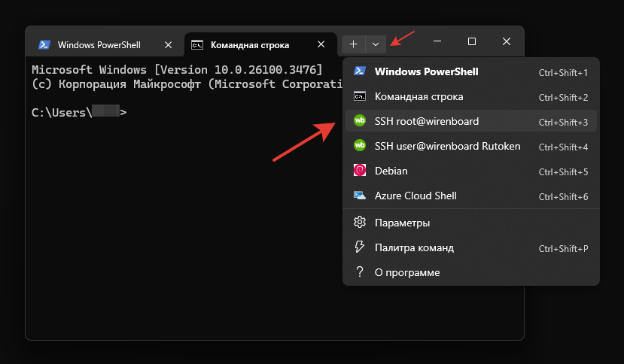The image size is (624, 364).
Task: Open SSH root@wirenboard profile
Action: tap(471, 121)
